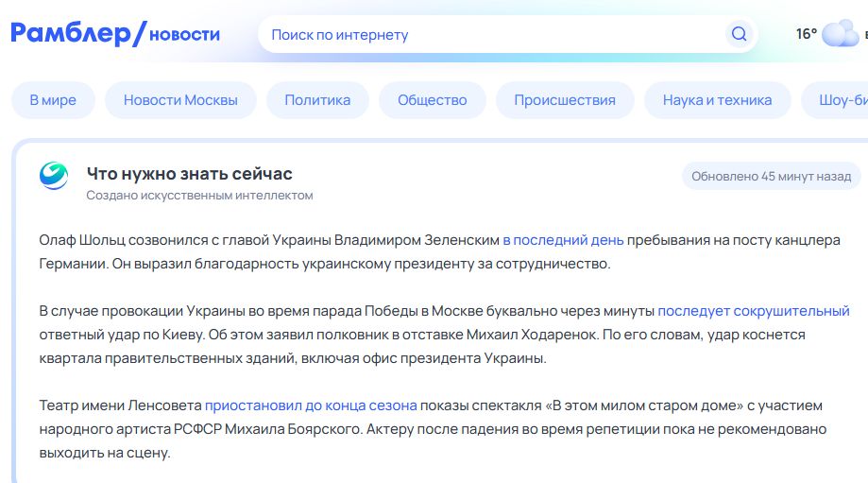Select the Политика category
The width and height of the screenshot is (868, 483).
(x=317, y=100)
